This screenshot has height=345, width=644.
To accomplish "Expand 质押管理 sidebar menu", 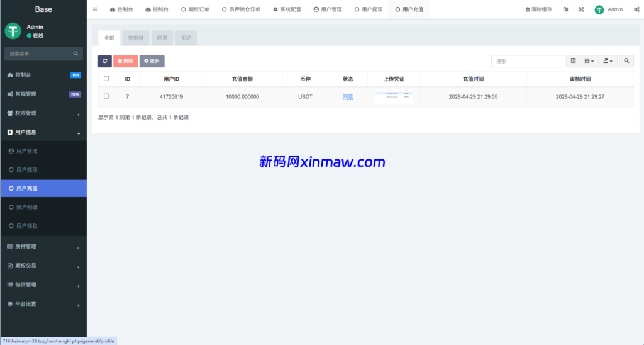I will [43, 246].
